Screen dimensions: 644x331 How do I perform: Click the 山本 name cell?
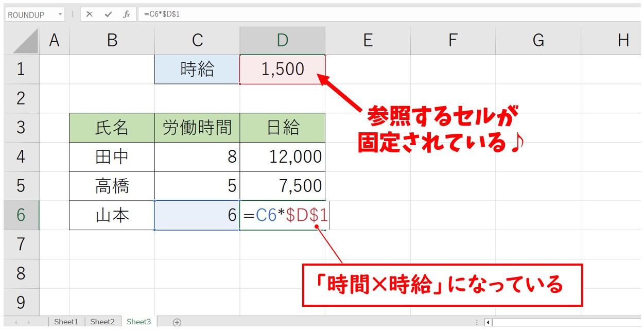pos(112,215)
